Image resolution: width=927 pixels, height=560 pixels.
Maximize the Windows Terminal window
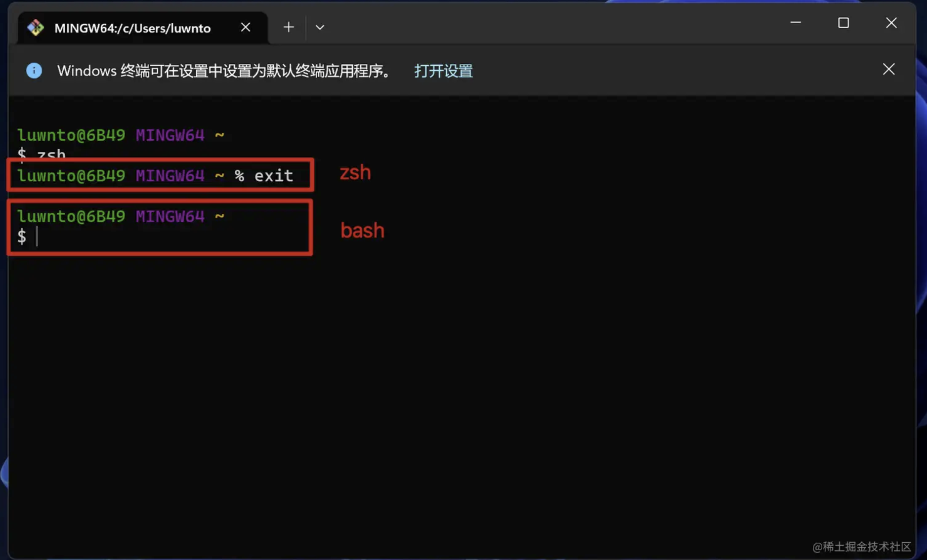click(843, 23)
